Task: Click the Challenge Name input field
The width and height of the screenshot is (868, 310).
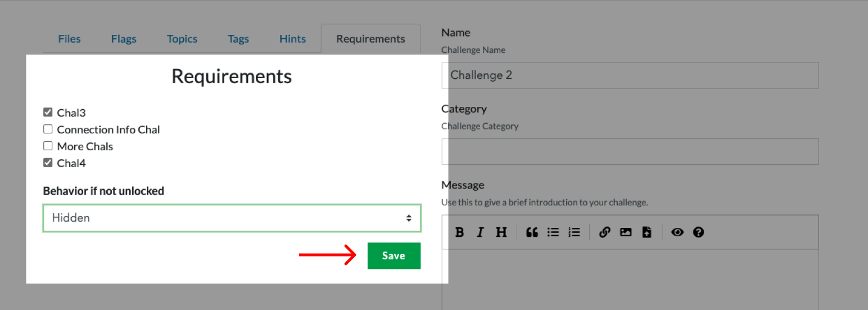Action: [630, 75]
